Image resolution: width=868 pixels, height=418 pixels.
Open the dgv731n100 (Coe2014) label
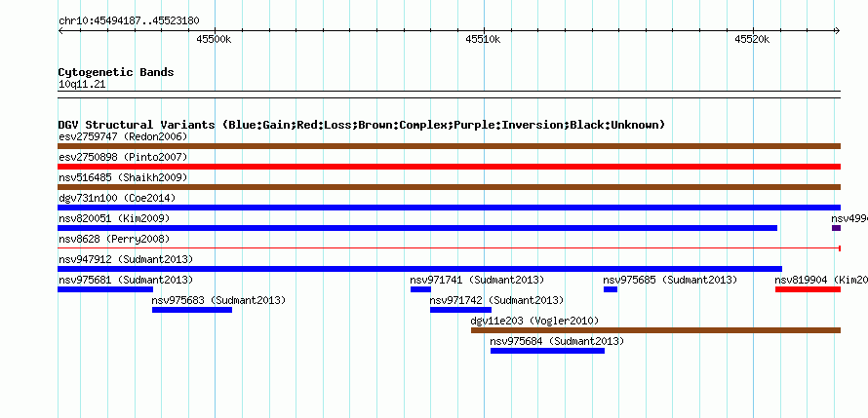(x=116, y=198)
